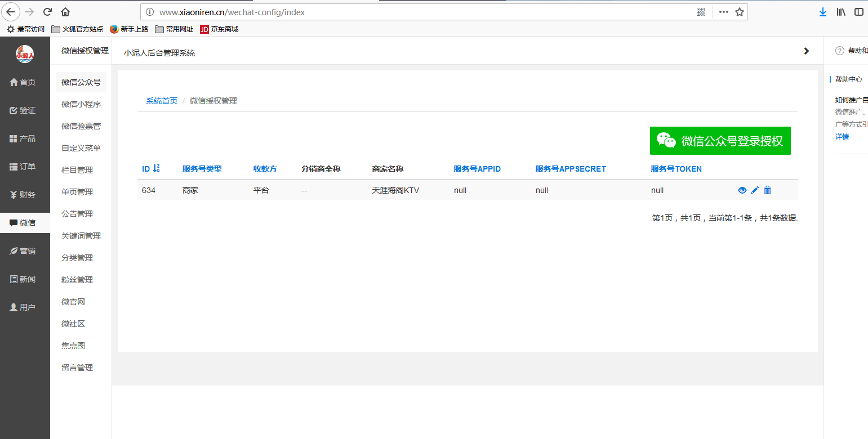Screen dimensions: 868x439
Task: Bookmark this page with the star icon
Action: tap(740, 12)
